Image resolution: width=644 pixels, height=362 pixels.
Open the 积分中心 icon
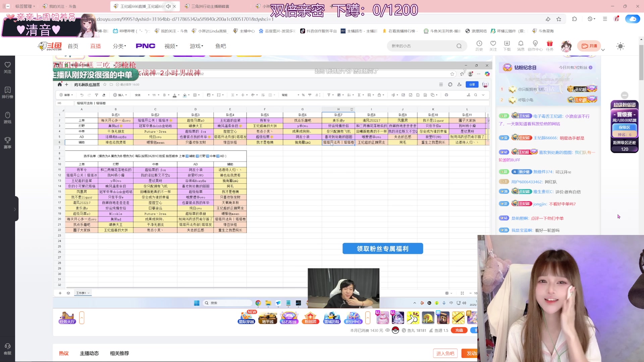tap(353, 317)
